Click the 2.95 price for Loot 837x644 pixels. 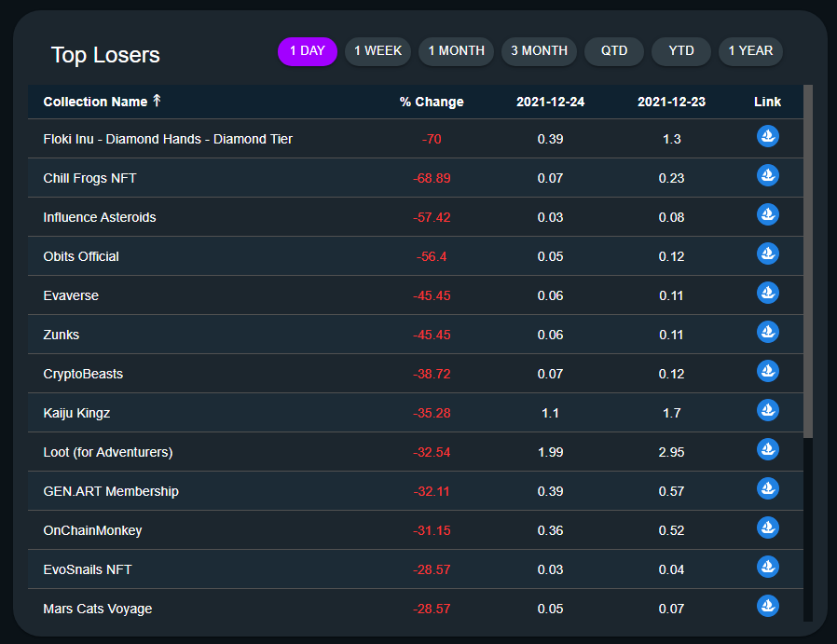click(x=671, y=452)
